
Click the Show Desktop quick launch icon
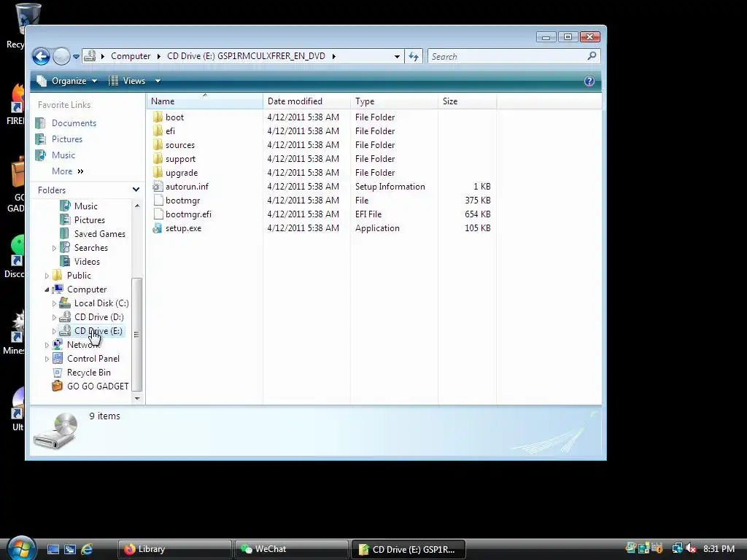pyautogui.click(x=53, y=549)
